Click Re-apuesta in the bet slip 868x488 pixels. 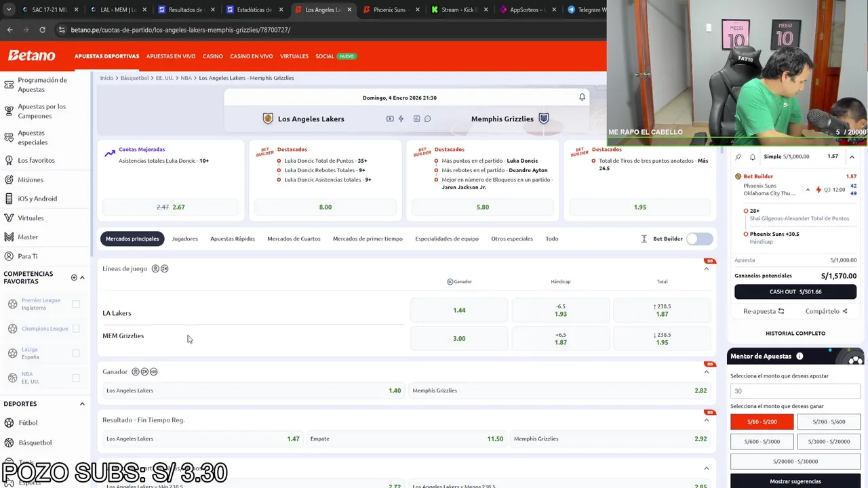[x=764, y=311]
